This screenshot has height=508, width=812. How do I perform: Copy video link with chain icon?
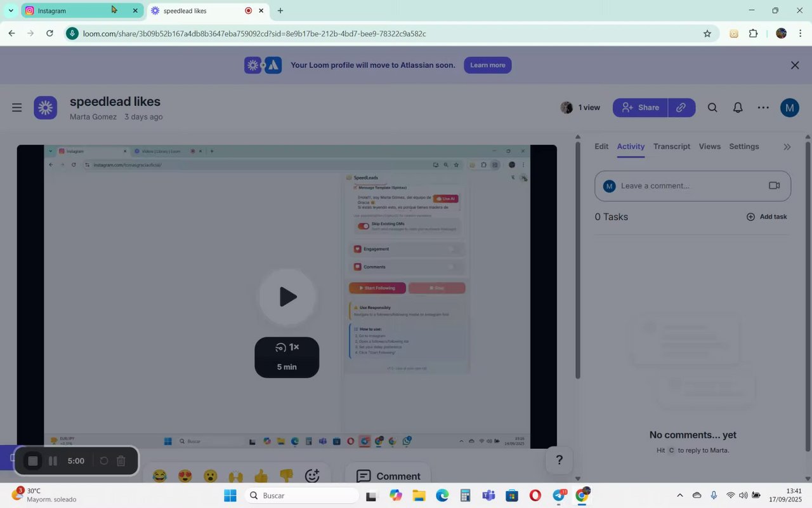pos(681,107)
